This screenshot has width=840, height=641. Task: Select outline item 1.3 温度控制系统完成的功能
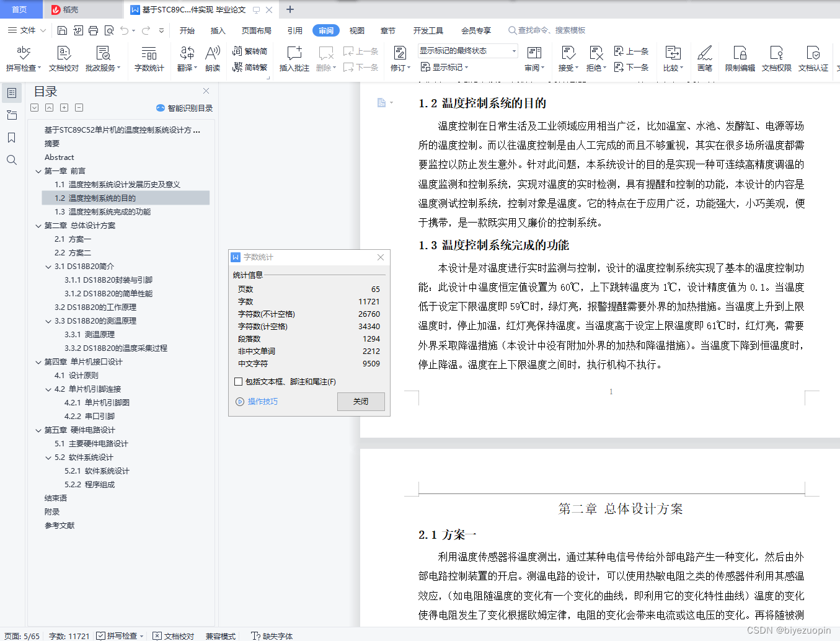point(103,212)
